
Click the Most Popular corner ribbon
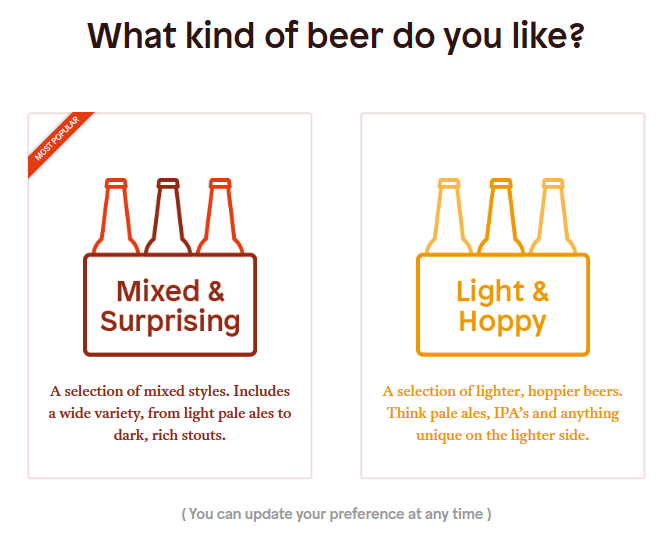click(56, 140)
